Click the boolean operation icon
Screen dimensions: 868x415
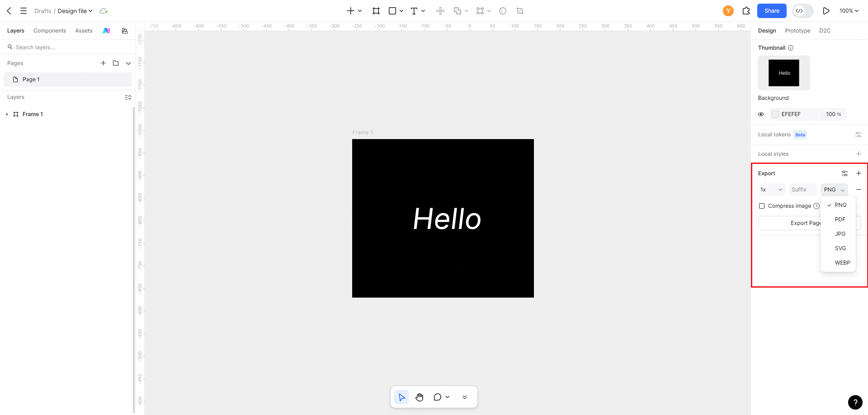click(458, 11)
